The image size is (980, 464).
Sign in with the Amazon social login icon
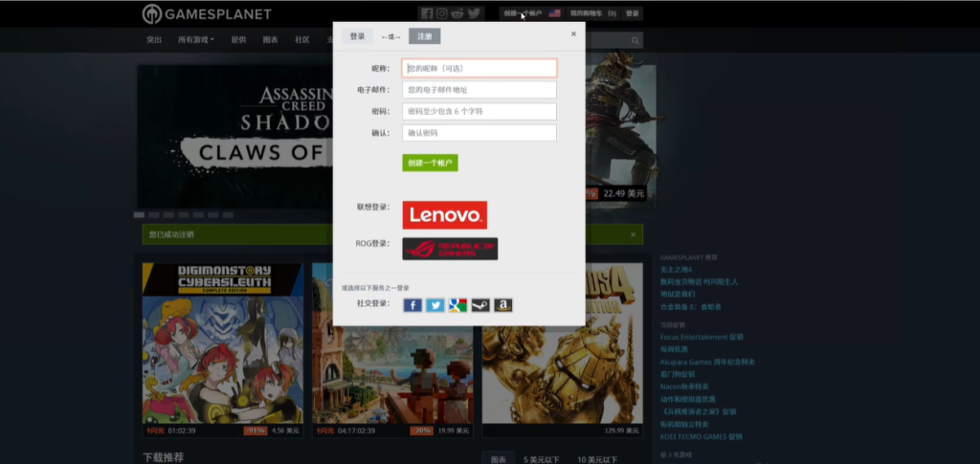coord(503,305)
